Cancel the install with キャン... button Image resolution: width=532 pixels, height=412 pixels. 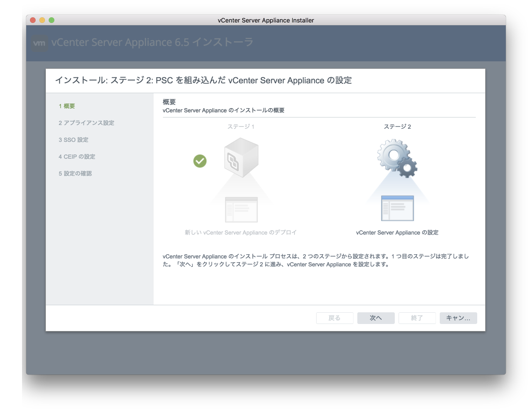point(458,318)
